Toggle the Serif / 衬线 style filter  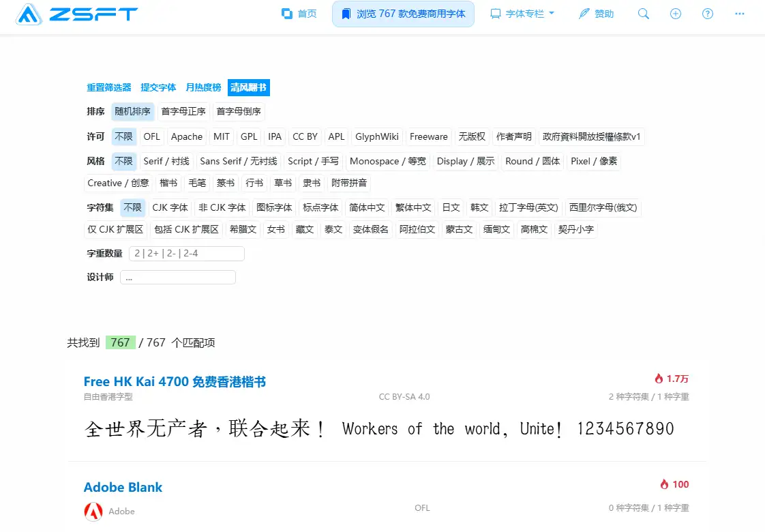166,161
